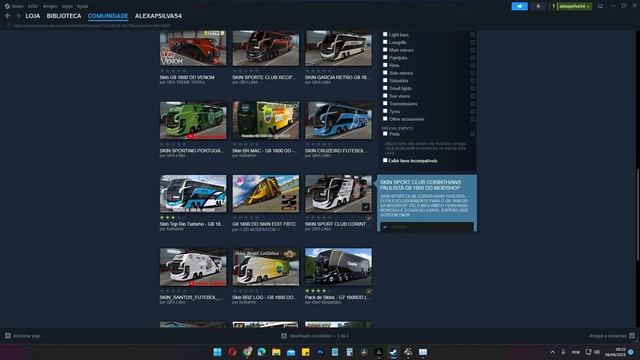Viewport: 640px width, 360px height.
Task: Open downloads status in bottom bar
Action: [315, 336]
